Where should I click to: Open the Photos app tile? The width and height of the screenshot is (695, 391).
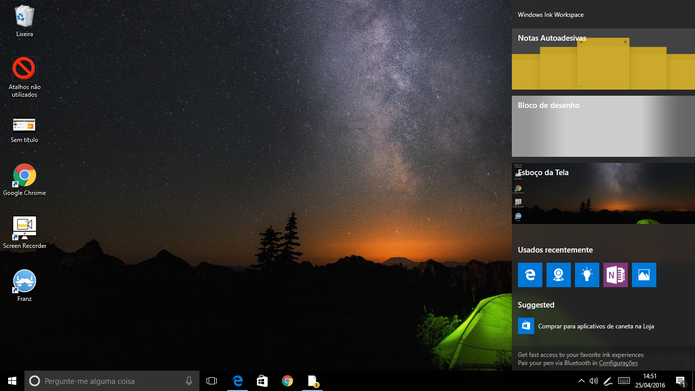(x=644, y=275)
